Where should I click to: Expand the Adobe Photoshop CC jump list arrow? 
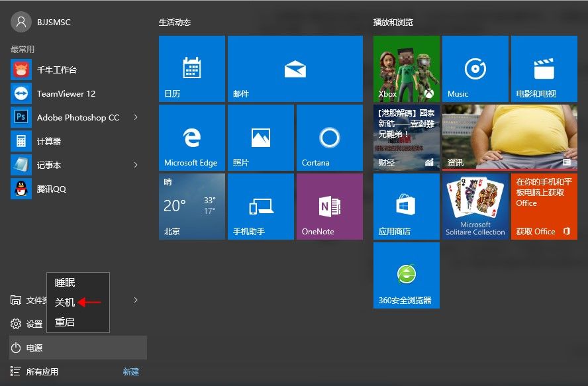coord(136,117)
